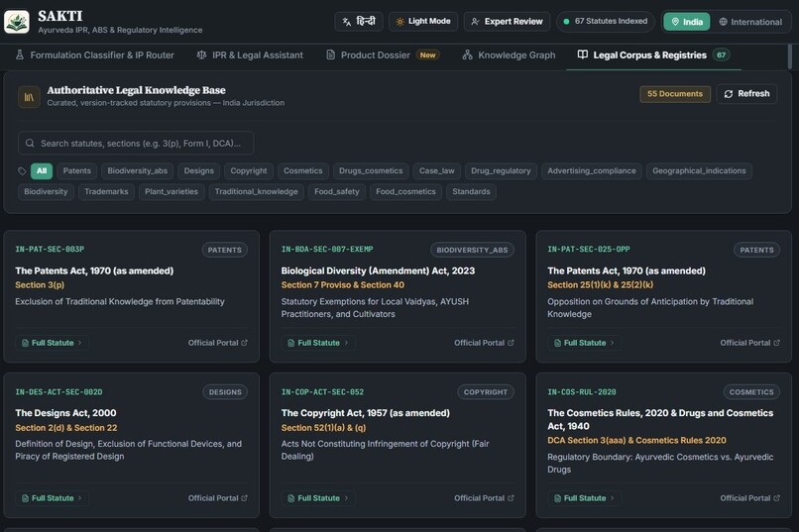Click the 67 count badge on Legal Corpus tab

click(x=721, y=54)
